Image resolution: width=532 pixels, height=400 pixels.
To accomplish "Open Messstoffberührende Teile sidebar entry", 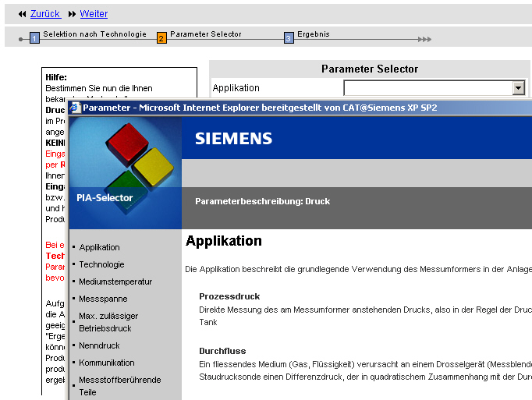I will point(120,386).
